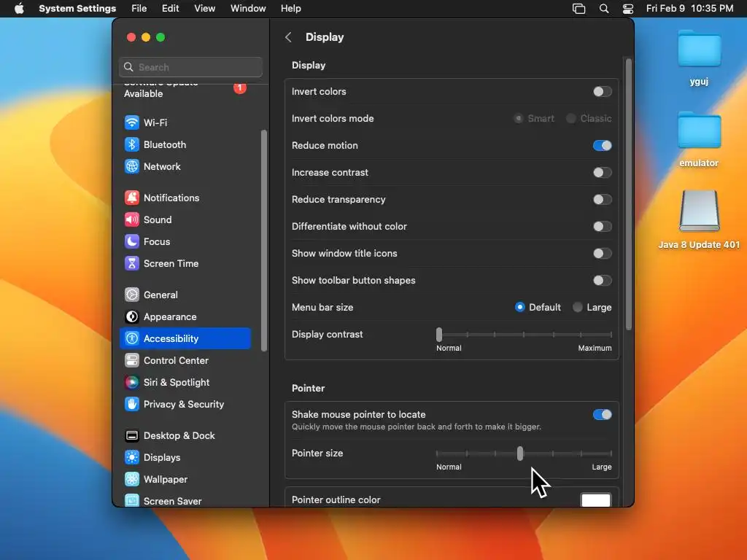Image resolution: width=747 pixels, height=560 pixels.
Task: Choose Smart invert colors mode
Action: 519,118
